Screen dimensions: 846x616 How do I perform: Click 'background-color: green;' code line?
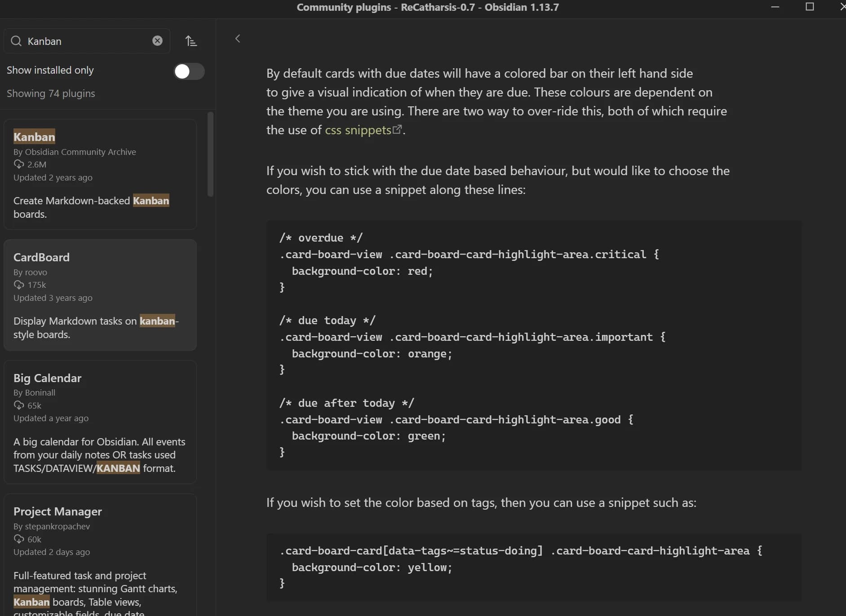(x=369, y=436)
